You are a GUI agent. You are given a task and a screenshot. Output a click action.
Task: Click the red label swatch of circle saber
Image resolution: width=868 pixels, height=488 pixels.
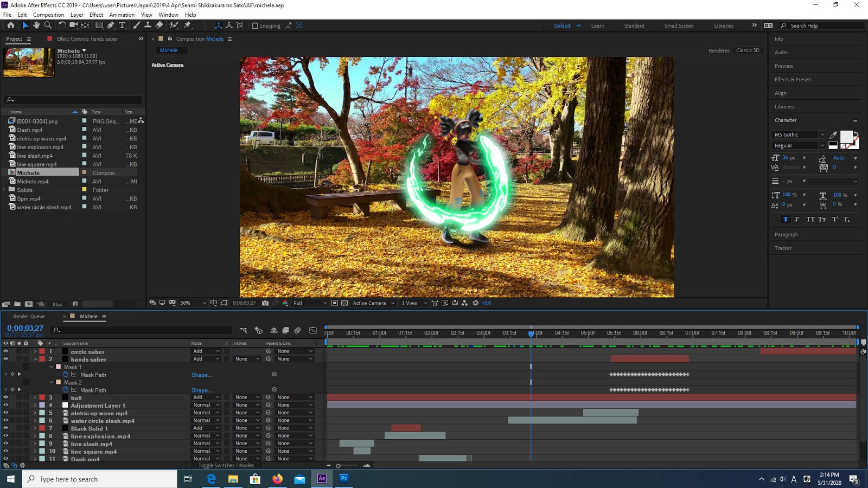pyautogui.click(x=42, y=351)
